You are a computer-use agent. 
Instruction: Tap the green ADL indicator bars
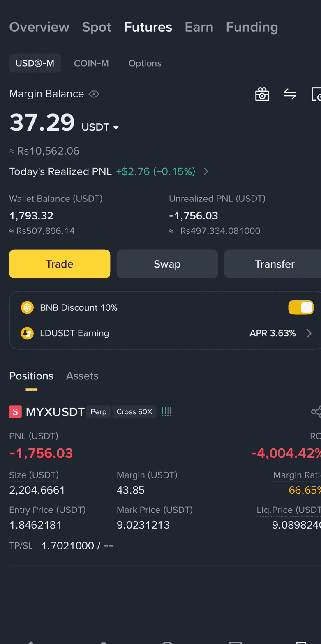(x=166, y=411)
